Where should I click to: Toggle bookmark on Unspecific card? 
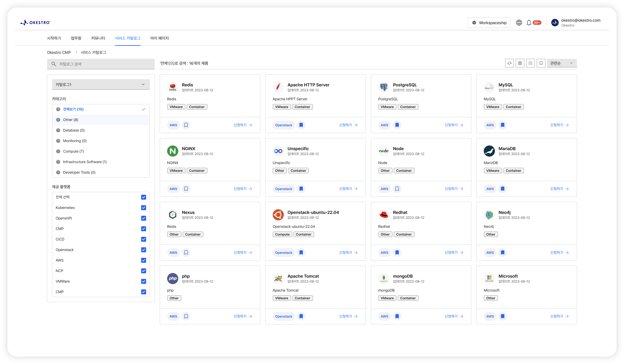pyautogui.click(x=301, y=189)
